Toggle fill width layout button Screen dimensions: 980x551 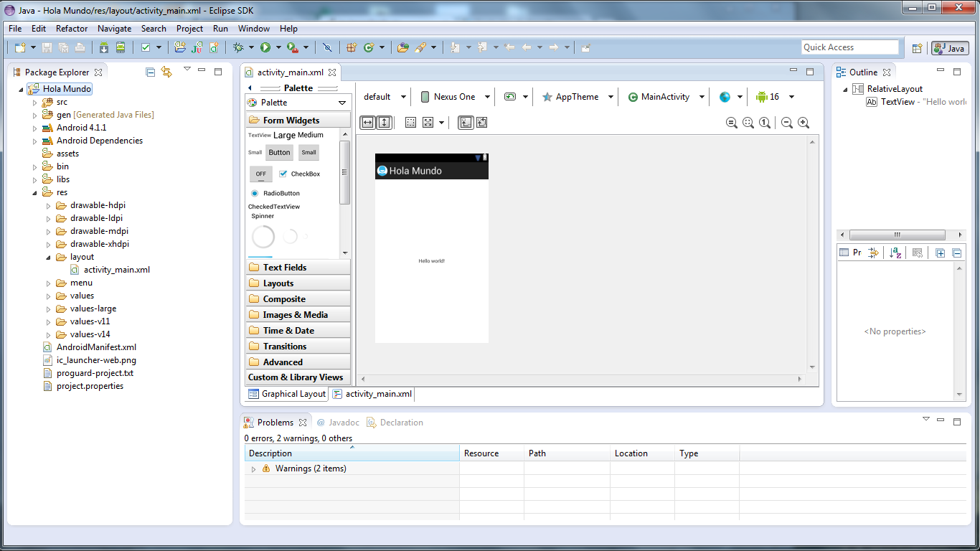367,123
